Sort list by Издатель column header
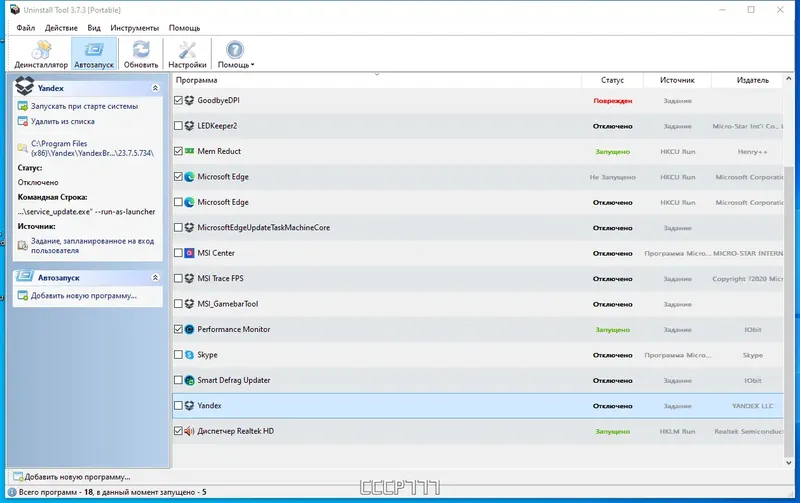 tap(747, 80)
